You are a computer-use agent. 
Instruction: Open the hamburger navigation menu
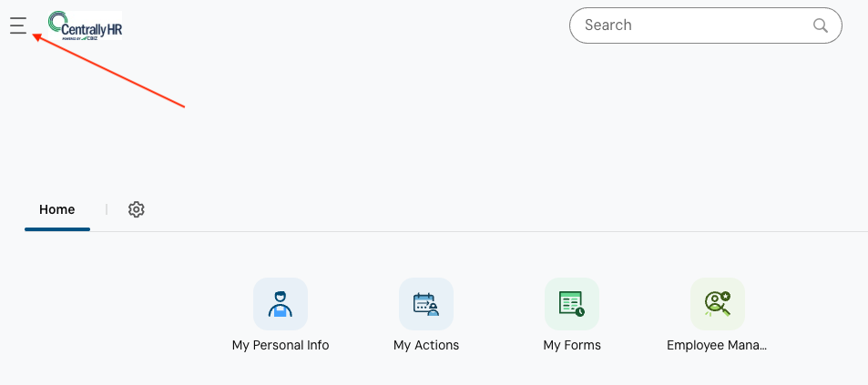tap(18, 25)
